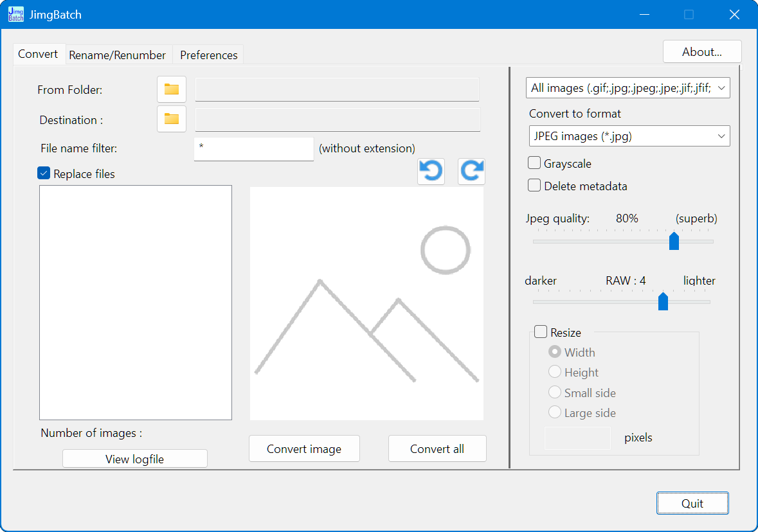758x532 pixels.
Task: Enable the Grayscale checkbox
Action: pos(534,163)
